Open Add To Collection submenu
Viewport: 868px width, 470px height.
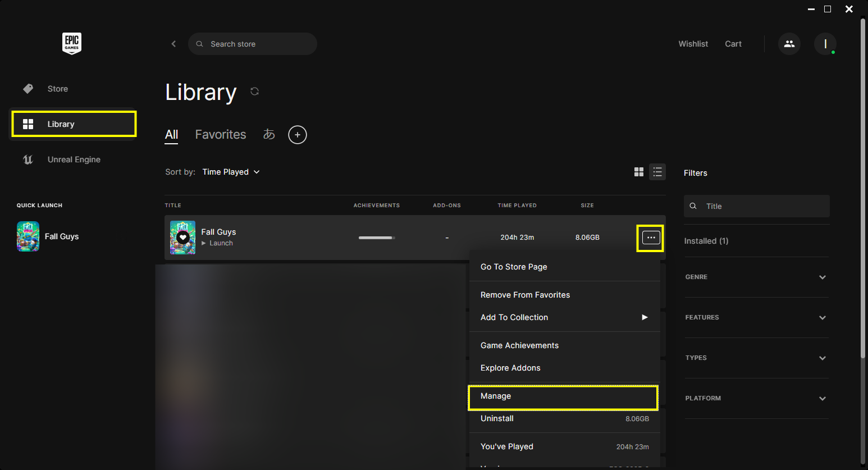pos(564,317)
